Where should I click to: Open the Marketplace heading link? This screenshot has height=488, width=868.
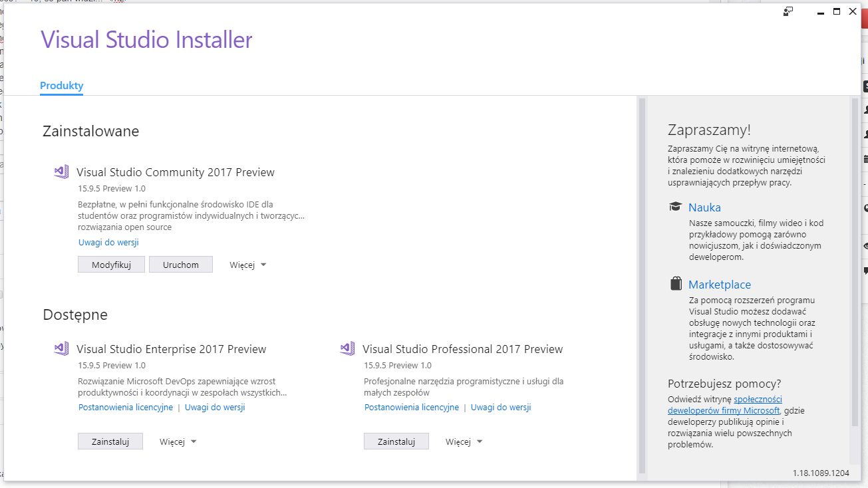[x=720, y=285]
